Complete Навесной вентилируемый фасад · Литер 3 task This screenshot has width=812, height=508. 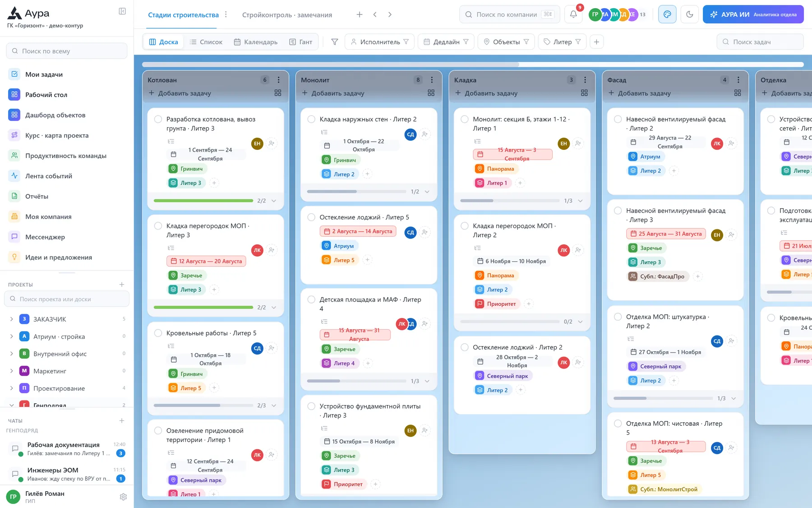(x=618, y=210)
